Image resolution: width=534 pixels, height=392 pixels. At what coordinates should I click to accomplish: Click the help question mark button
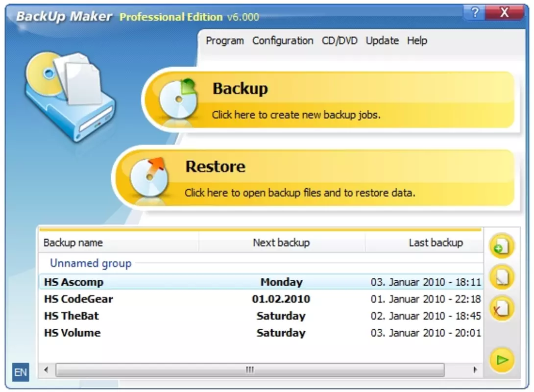pyautogui.click(x=474, y=13)
